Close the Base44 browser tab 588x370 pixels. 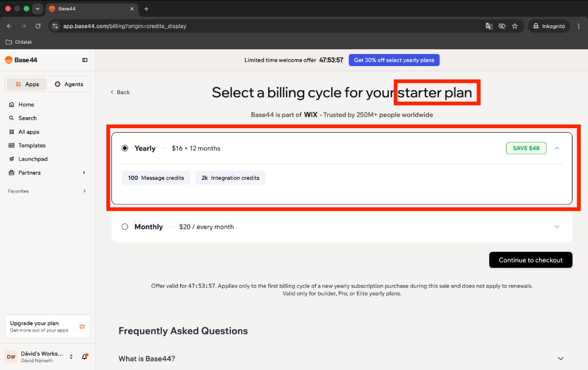pos(132,9)
